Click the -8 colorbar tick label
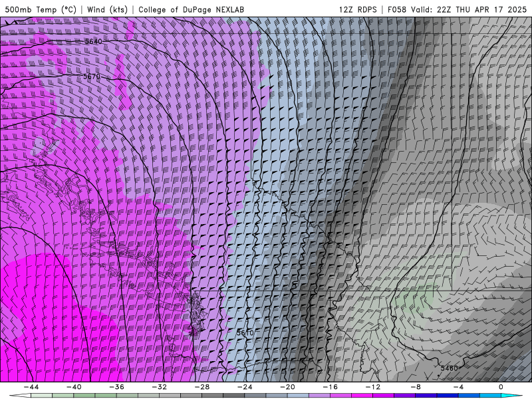The width and height of the screenshot is (532, 399). click(416, 387)
